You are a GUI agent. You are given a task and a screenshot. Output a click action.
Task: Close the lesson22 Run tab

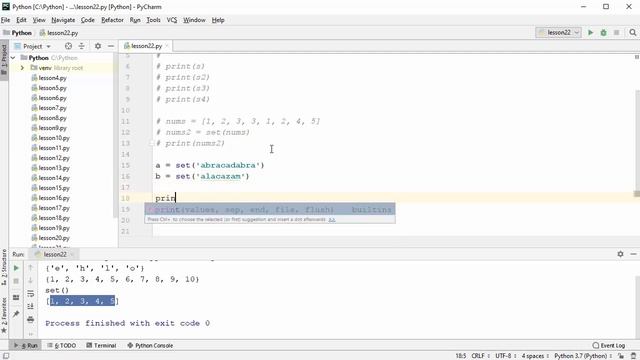(72, 254)
